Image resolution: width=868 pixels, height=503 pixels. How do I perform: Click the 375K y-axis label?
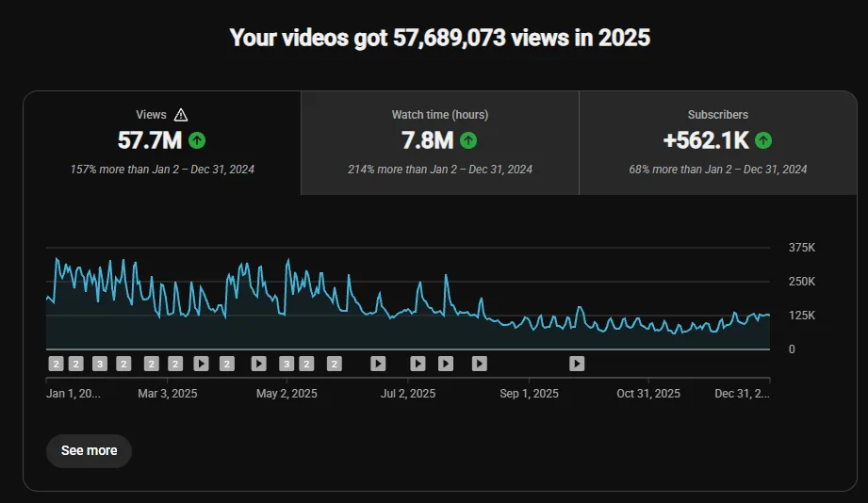coord(802,248)
